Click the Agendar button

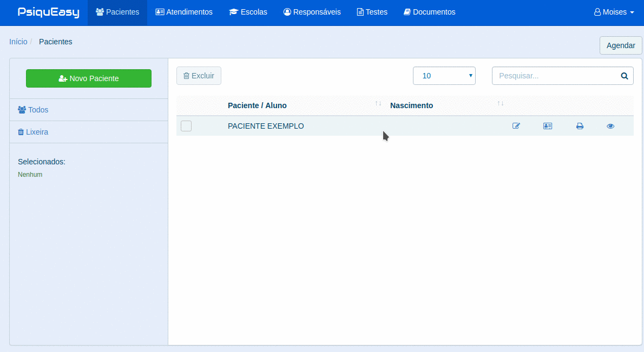tap(621, 45)
